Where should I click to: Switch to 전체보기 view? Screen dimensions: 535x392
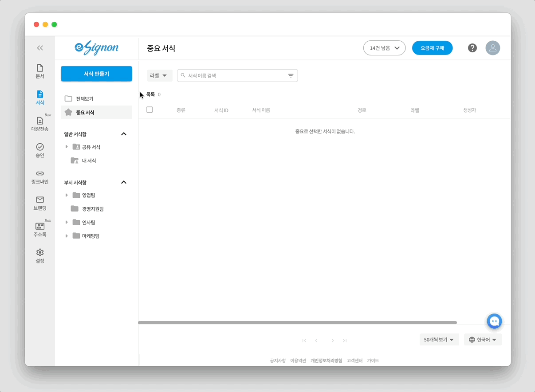tap(87, 98)
